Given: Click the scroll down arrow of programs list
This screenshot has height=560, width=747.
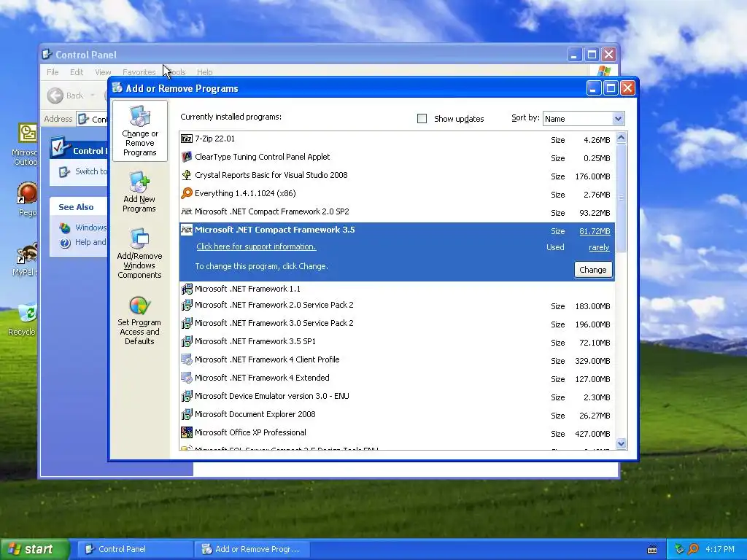Looking at the screenshot, I should click(x=621, y=444).
